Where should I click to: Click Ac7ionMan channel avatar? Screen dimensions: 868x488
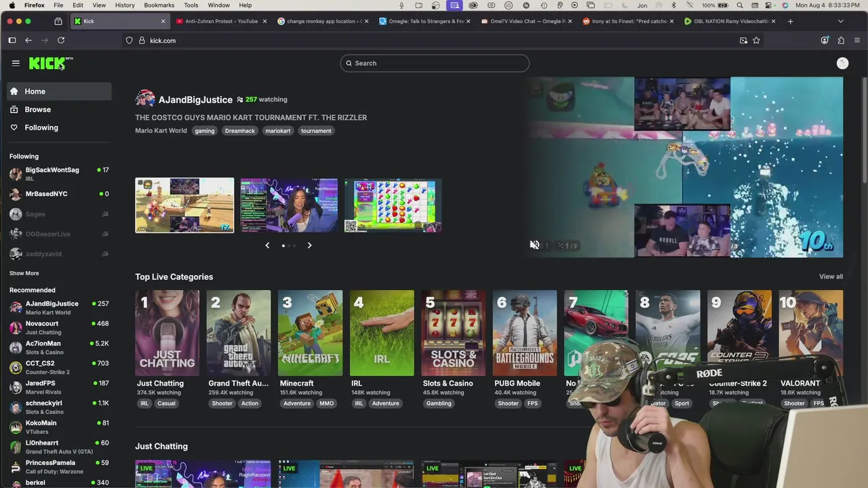(16, 348)
